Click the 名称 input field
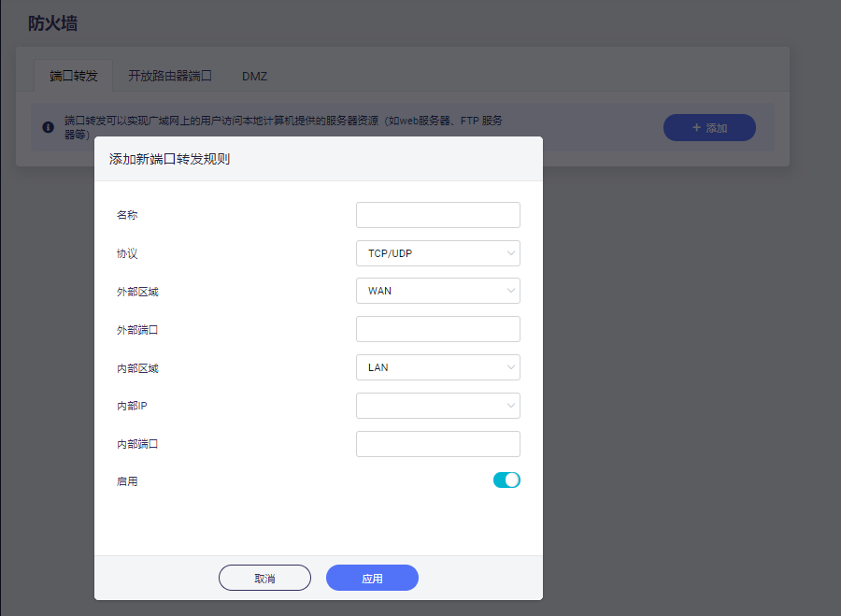 point(437,214)
